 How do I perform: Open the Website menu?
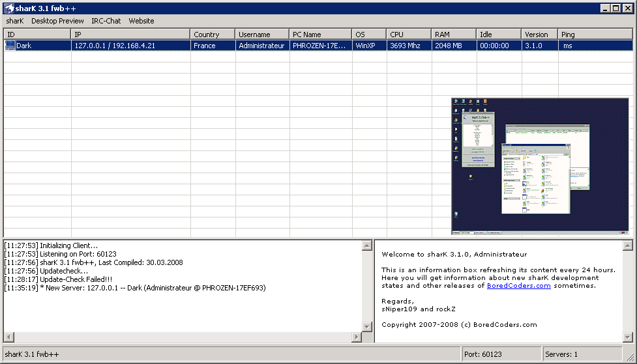[141, 21]
